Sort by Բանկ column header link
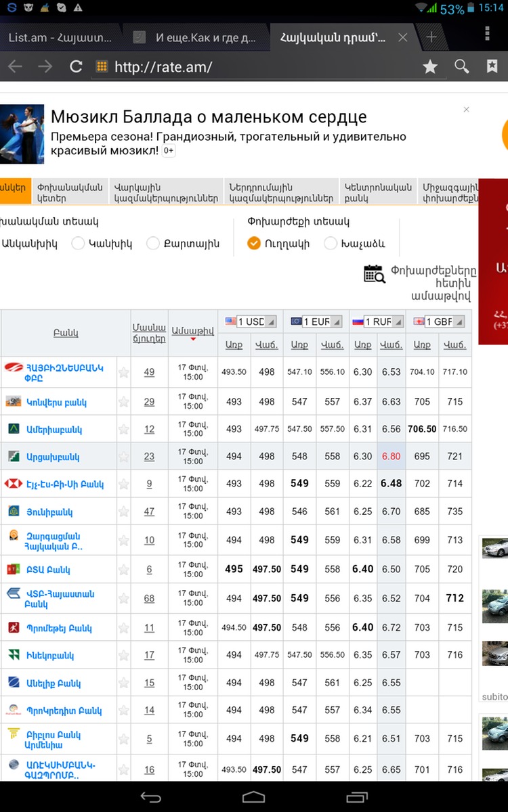Screen dimensions: 508x812 pyautogui.click(x=66, y=333)
